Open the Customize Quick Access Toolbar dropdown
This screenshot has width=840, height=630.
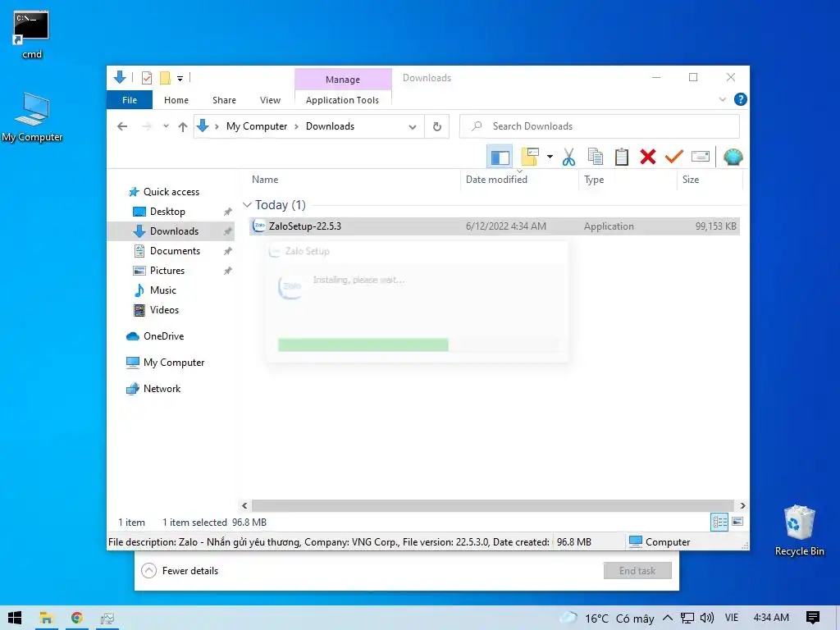(x=180, y=79)
